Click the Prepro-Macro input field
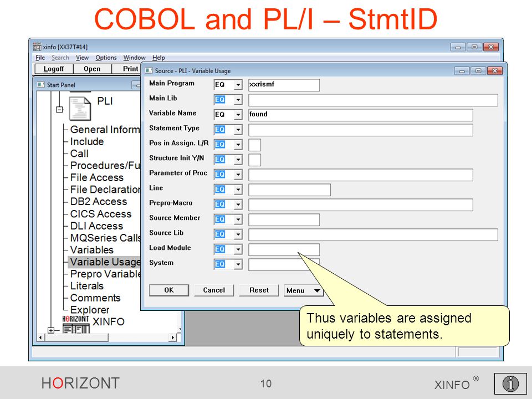Image resolution: width=532 pixels, height=399 pixels. (x=361, y=204)
